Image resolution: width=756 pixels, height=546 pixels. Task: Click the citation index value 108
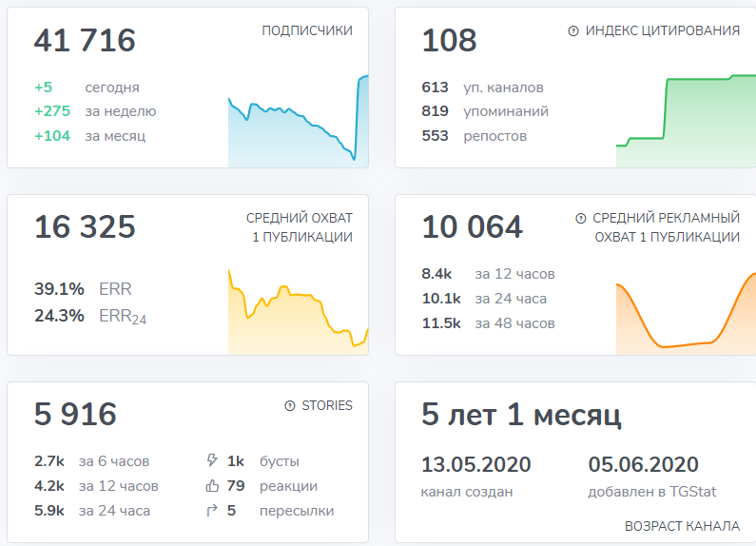pyautogui.click(x=450, y=40)
